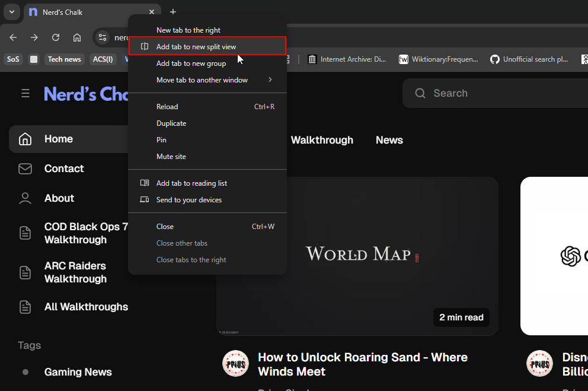
Task: Open the World Map article thumbnail
Action: pos(357,255)
